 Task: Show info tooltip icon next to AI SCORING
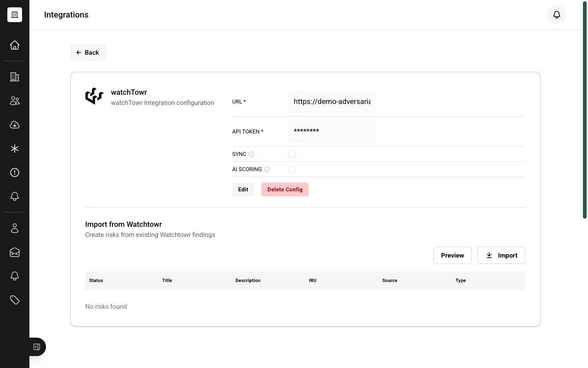[267, 169]
